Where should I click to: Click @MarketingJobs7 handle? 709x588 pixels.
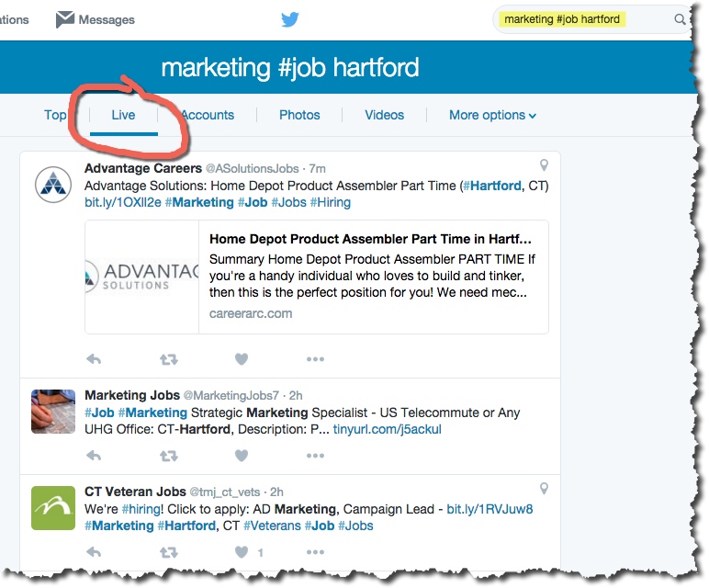[231, 396]
